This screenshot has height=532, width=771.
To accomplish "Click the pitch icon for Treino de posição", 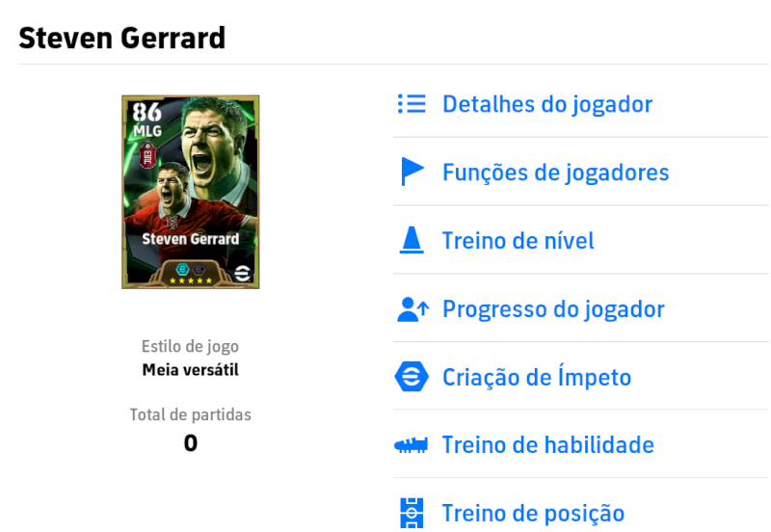I will (x=412, y=514).
